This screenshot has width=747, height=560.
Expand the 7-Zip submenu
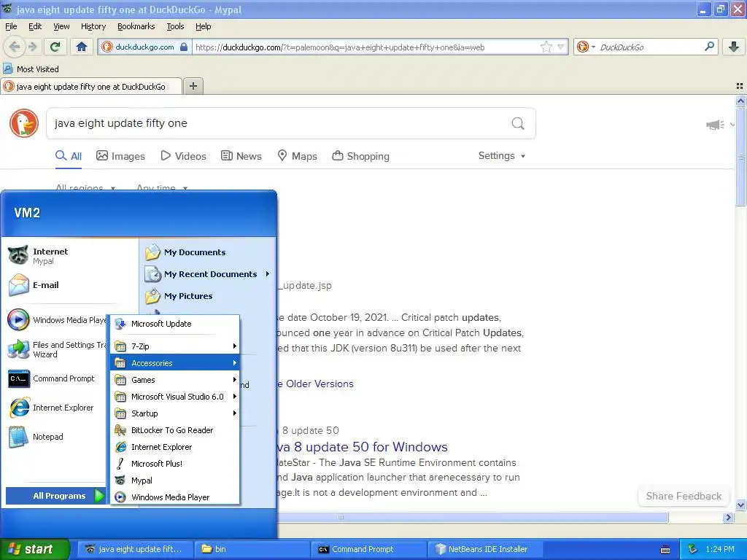tap(175, 346)
